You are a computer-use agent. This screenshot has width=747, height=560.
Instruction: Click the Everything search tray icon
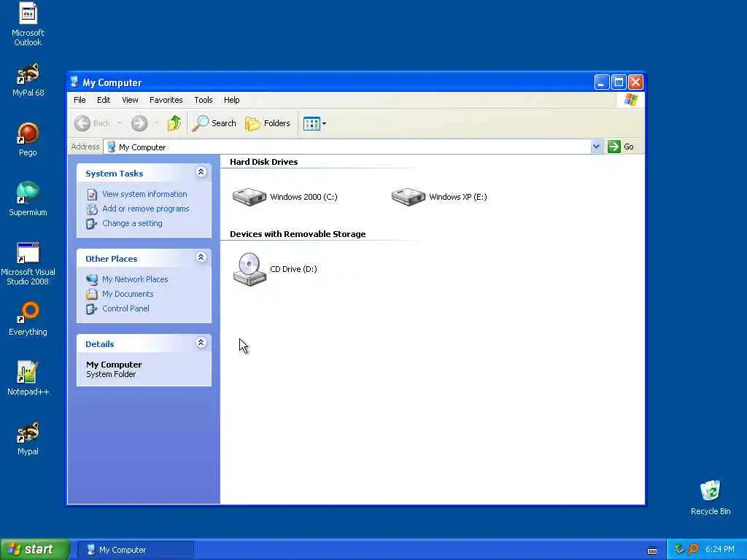click(693, 550)
